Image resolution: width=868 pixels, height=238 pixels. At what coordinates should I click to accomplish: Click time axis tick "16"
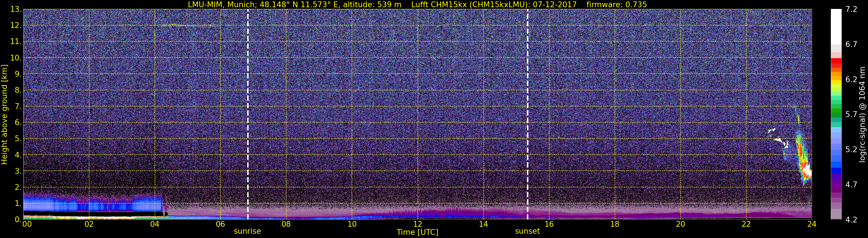pyautogui.click(x=549, y=224)
